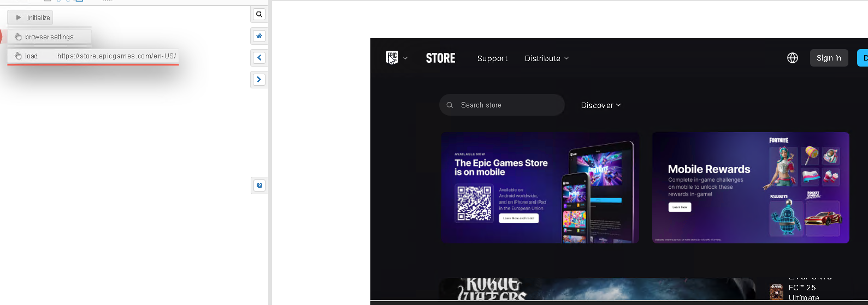Open the Discover dropdown

[x=600, y=105]
